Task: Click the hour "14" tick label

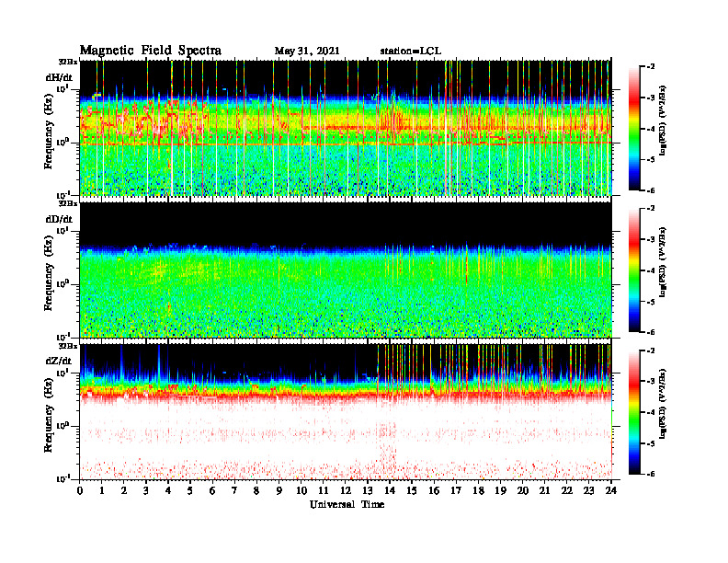Action: [390, 490]
